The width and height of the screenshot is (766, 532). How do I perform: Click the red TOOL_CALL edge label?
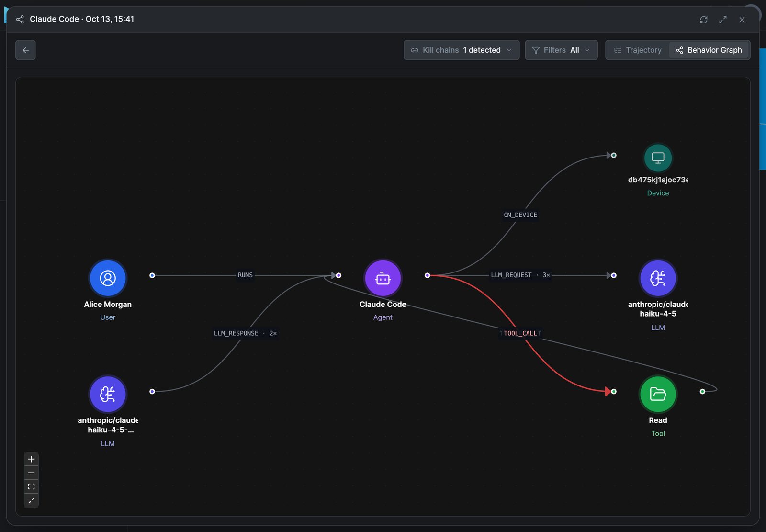pyautogui.click(x=520, y=333)
